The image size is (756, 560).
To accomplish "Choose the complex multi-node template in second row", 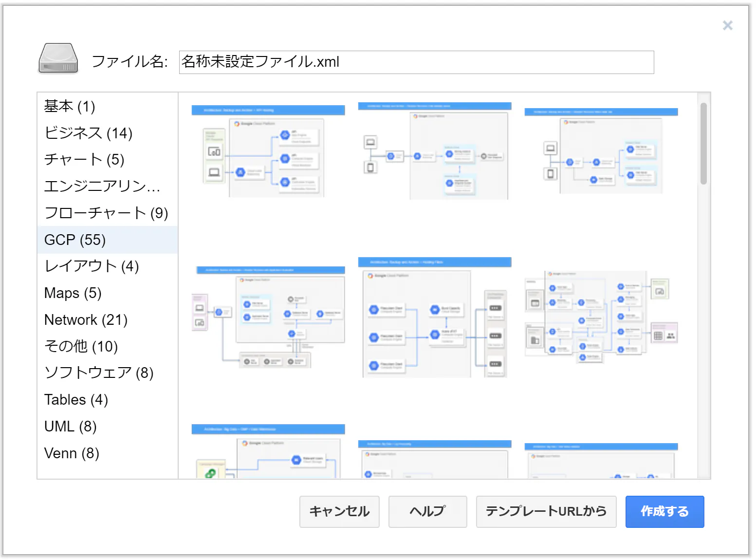I will point(601,317).
